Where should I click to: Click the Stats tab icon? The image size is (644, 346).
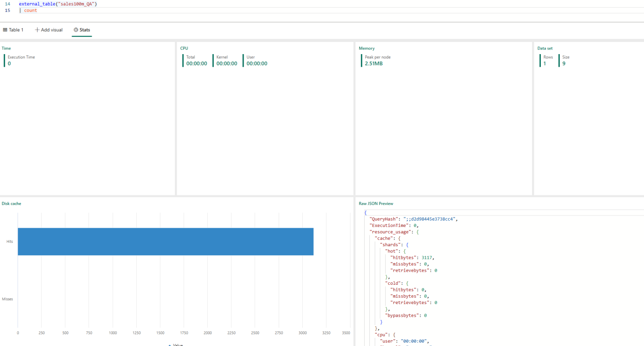[x=76, y=30]
